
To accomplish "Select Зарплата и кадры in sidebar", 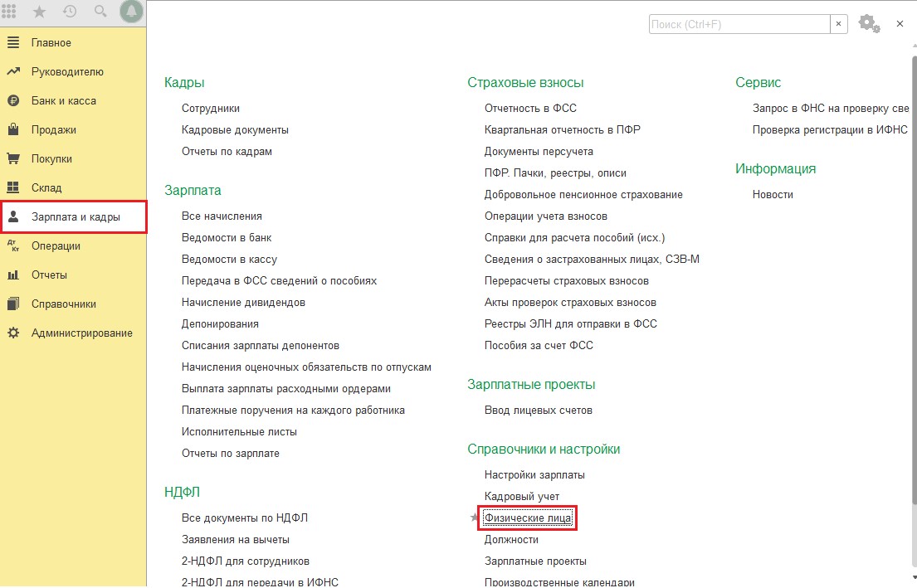I will [75, 216].
